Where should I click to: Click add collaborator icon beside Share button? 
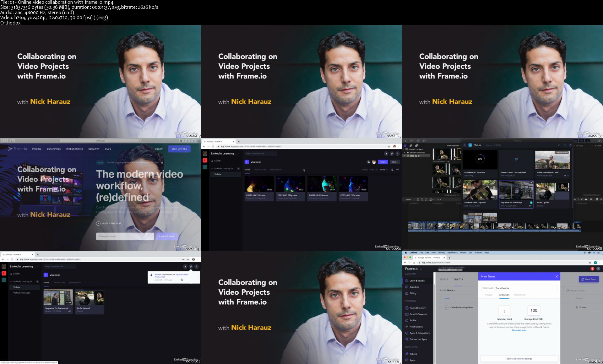(x=368, y=162)
